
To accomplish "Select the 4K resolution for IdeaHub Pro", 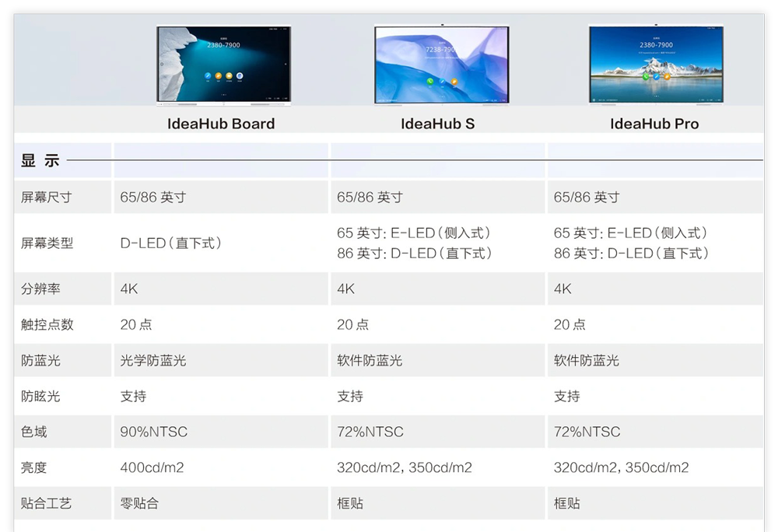I will point(562,289).
